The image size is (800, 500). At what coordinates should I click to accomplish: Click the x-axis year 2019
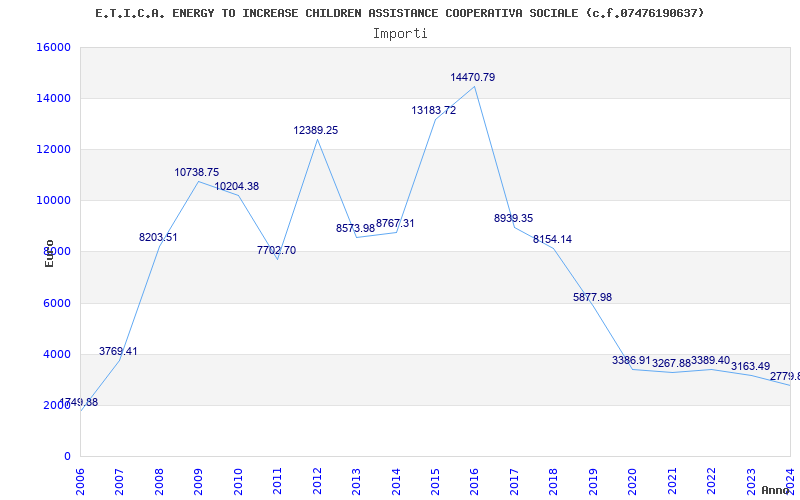point(593,481)
